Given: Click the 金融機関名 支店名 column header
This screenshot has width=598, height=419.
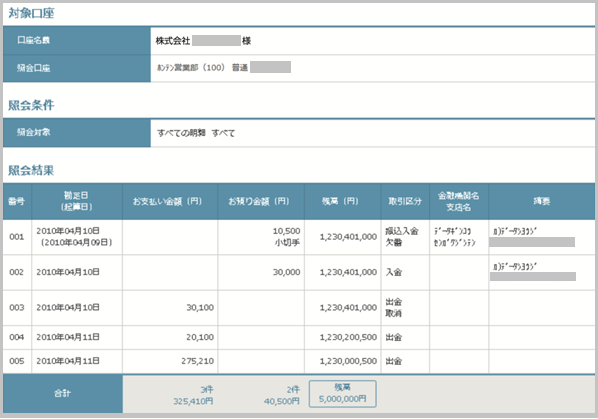Looking at the screenshot, I should tap(459, 201).
